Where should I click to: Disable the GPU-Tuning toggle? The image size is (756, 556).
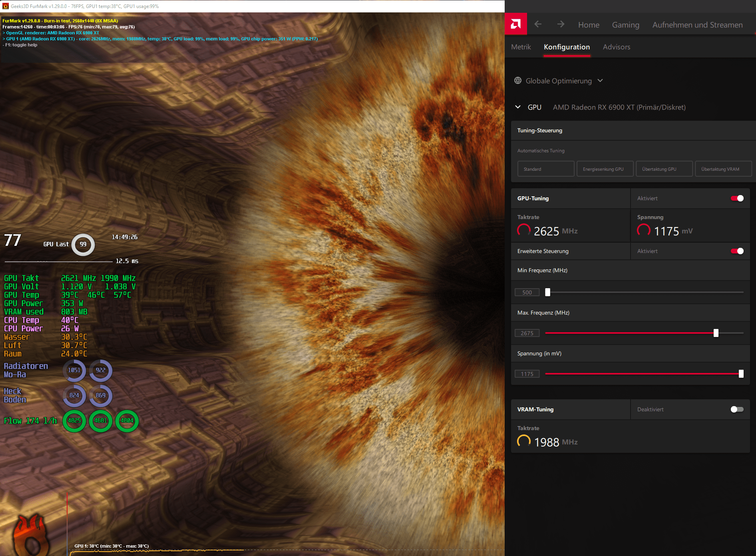click(x=737, y=198)
